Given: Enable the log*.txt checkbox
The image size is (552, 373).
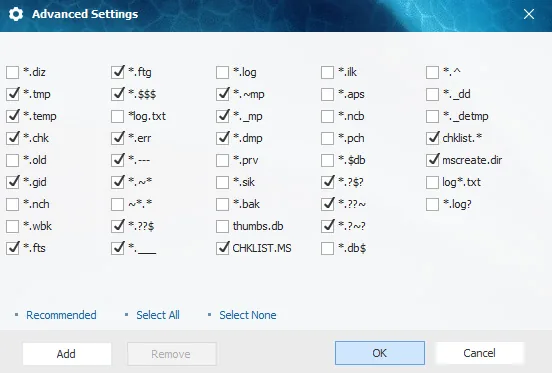Looking at the screenshot, I should [432, 182].
